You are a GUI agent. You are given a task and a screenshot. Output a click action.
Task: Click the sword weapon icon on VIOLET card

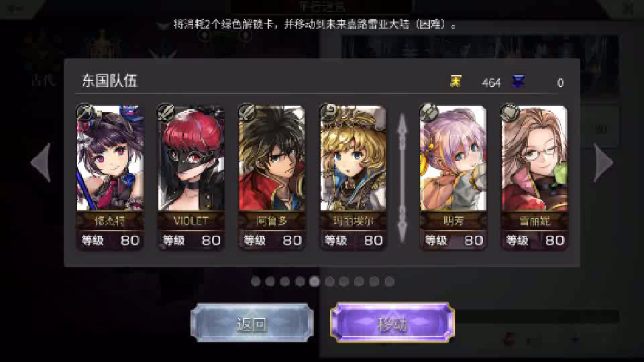166,112
